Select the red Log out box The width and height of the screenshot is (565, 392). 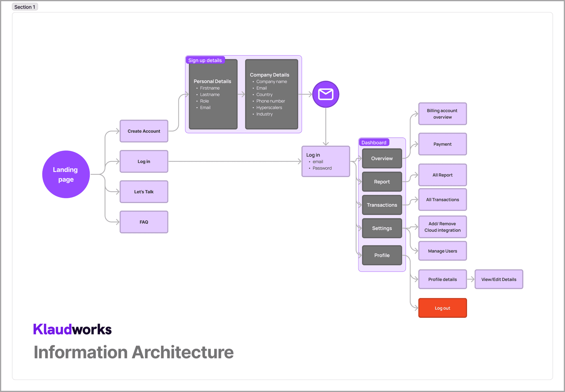(443, 308)
